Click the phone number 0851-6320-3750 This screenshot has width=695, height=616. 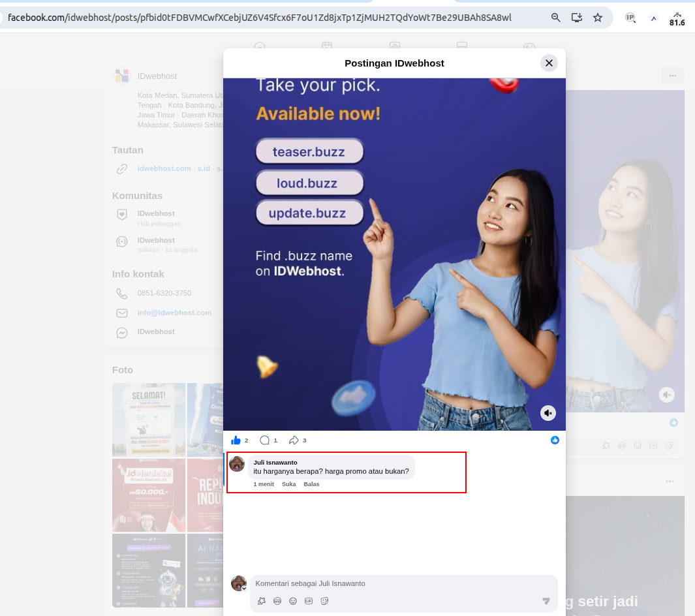click(x=164, y=293)
